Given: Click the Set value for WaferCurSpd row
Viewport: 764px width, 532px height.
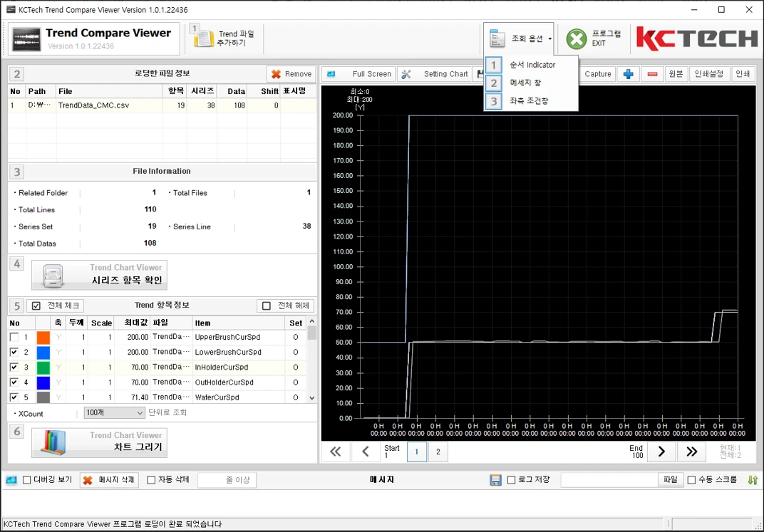Looking at the screenshot, I should pyautogui.click(x=295, y=397).
